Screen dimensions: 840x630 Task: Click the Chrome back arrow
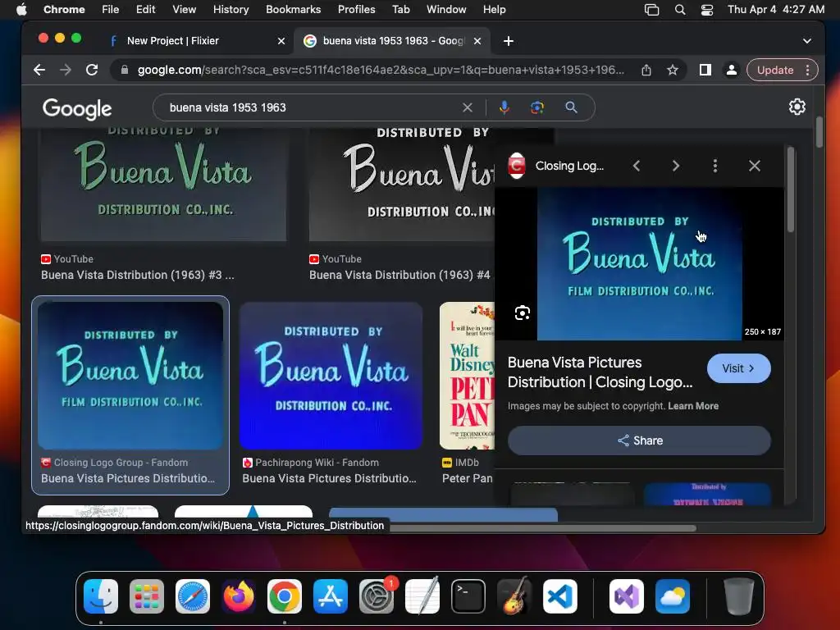point(39,70)
